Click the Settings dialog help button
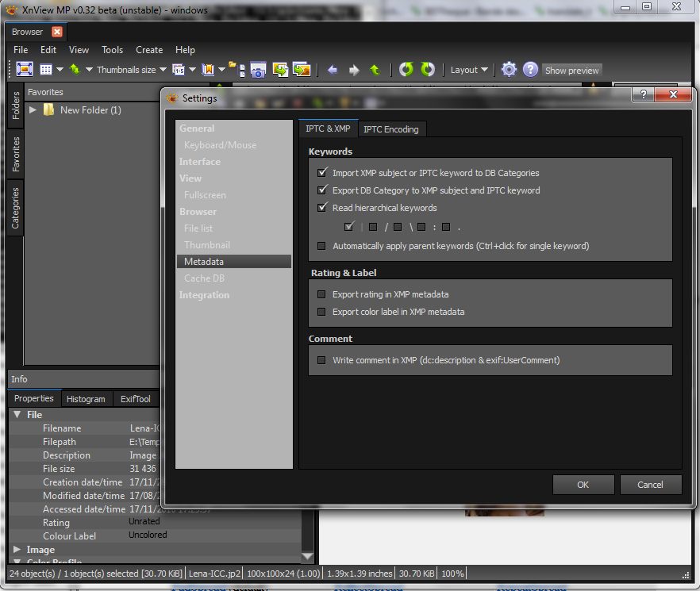This screenshot has height=591, width=700. (x=644, y=94)
